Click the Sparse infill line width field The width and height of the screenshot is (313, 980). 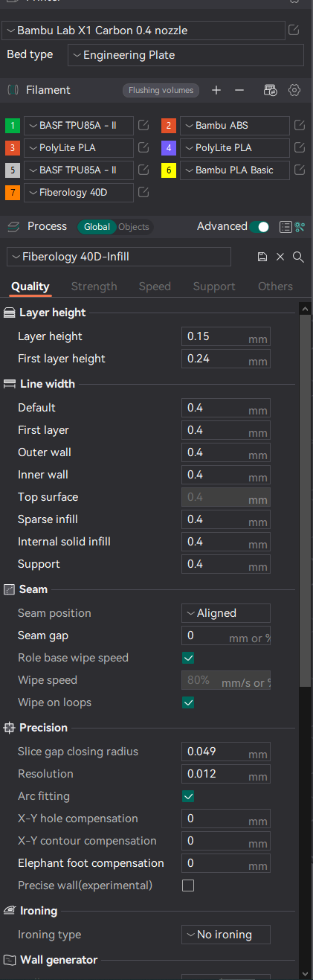click(x=226, y=519)
